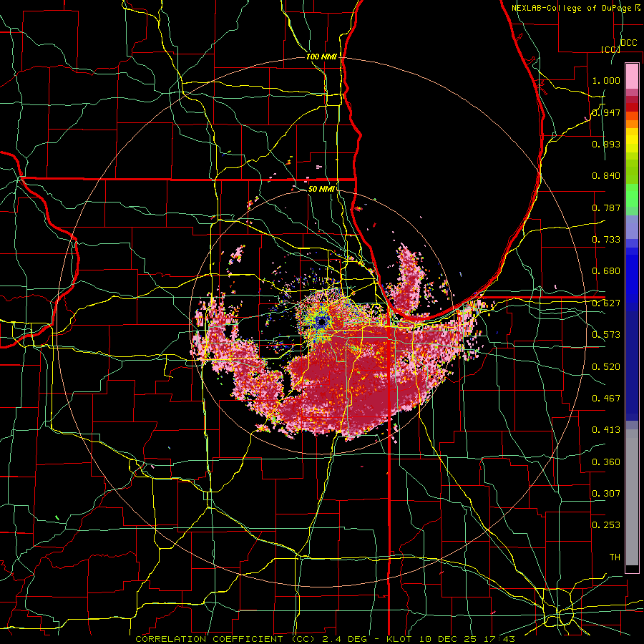
Task: Select the 0.520 legend value
Action: (606, 367)
